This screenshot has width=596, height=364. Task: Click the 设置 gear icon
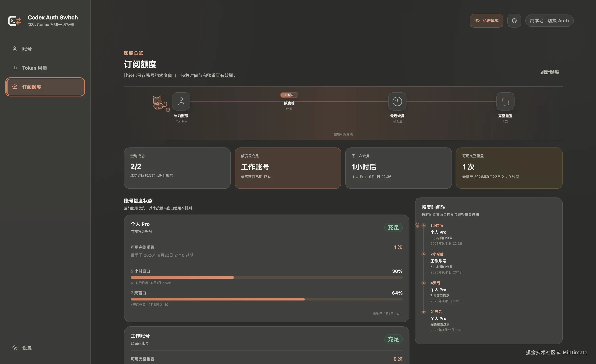15,348
